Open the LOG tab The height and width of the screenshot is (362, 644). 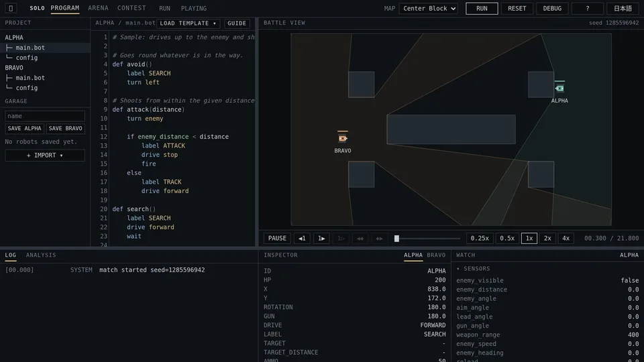[11, 255]
